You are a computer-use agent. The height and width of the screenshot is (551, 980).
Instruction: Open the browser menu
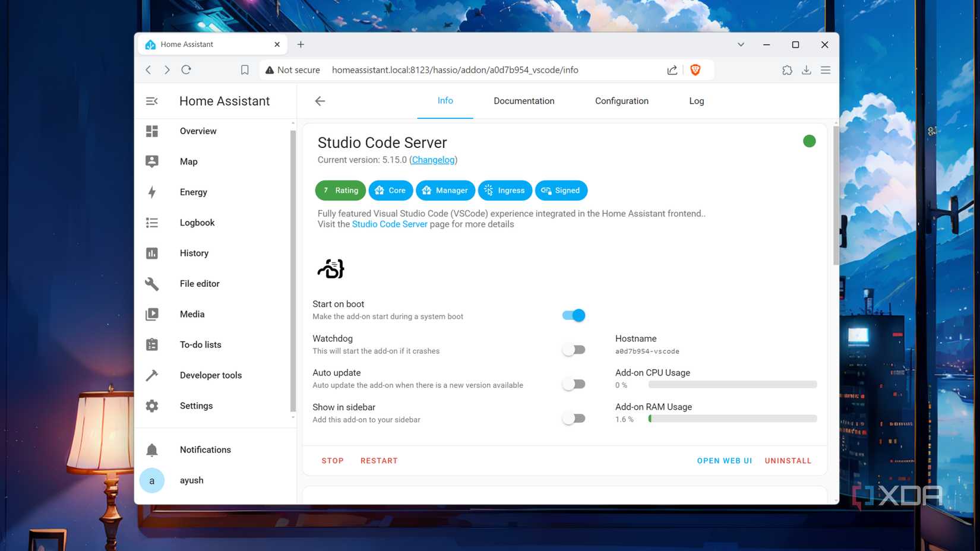[x=826, y=69]
